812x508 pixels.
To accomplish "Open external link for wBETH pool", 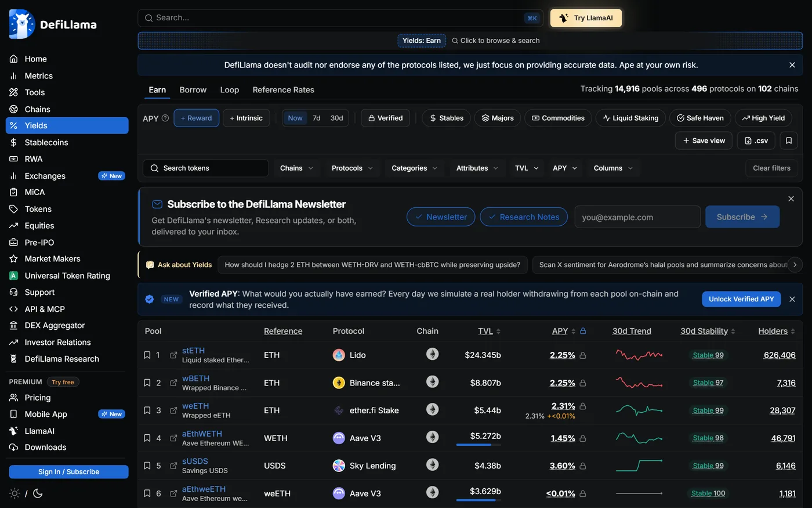I will coord(173,383).
